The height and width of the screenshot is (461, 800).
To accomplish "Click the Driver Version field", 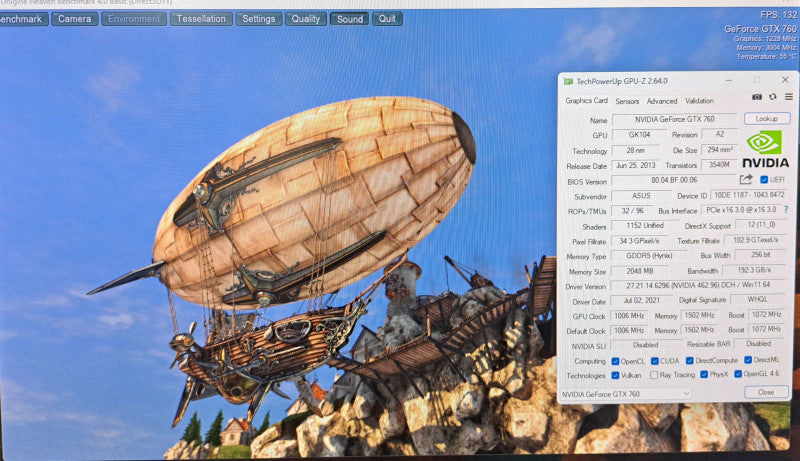I will (x=698, y=285).
